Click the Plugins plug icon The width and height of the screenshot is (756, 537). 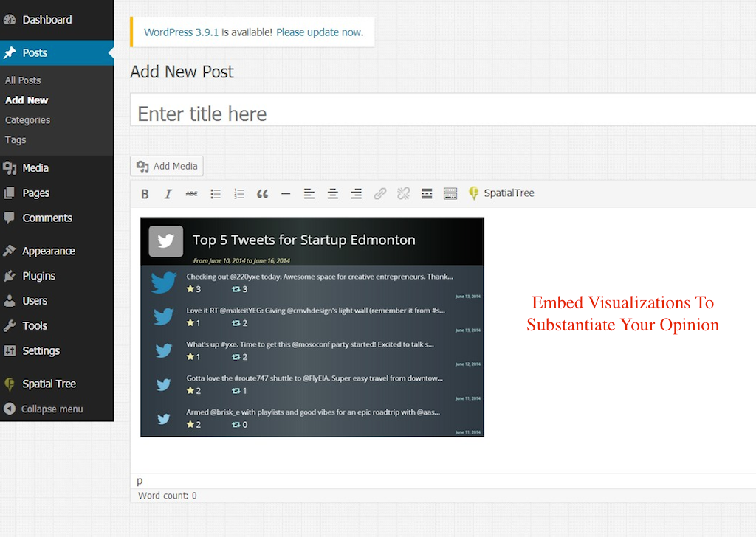[x=10, y=276]
